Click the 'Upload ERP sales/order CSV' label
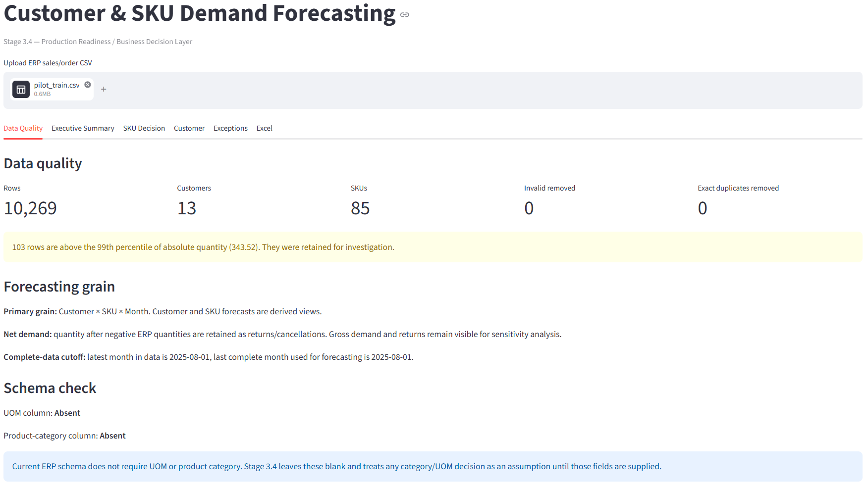The image size is (868, 489). pyautogui.click(x=48, y=63)
